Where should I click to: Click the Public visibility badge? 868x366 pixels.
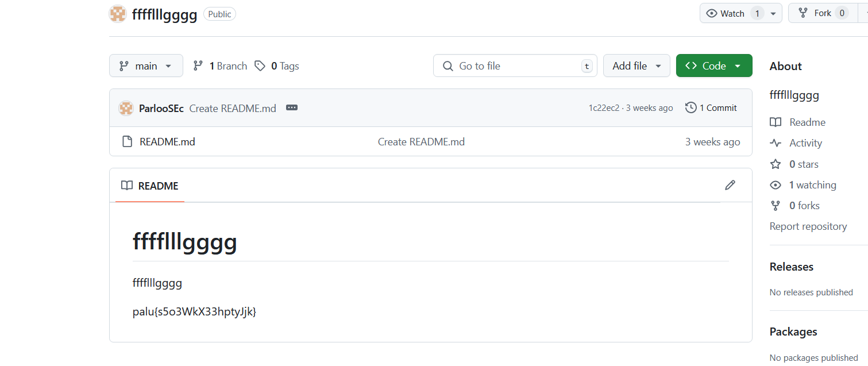tap(219, 14)
